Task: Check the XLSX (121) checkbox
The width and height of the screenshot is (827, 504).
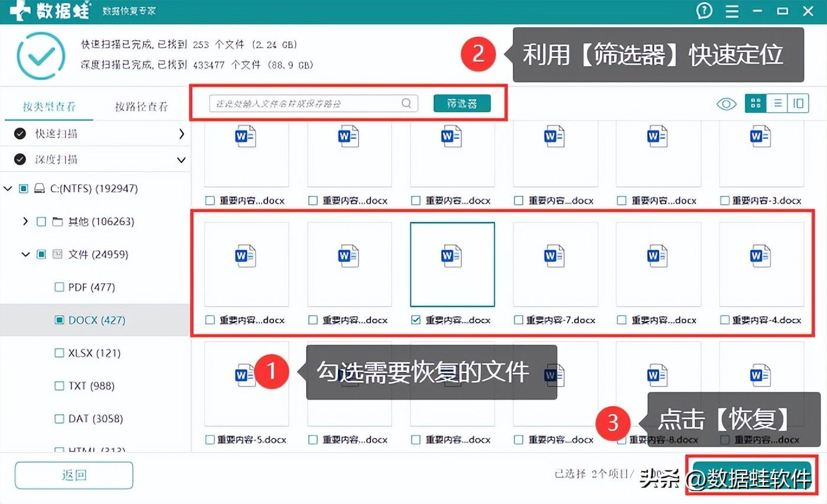Action: 59,353
